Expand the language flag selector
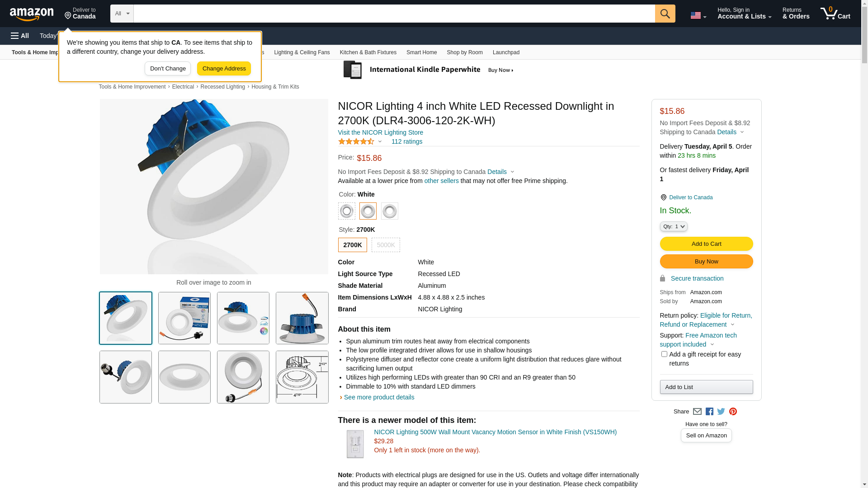This screenshot has height=488, width=868. click(x=698, y=15)
